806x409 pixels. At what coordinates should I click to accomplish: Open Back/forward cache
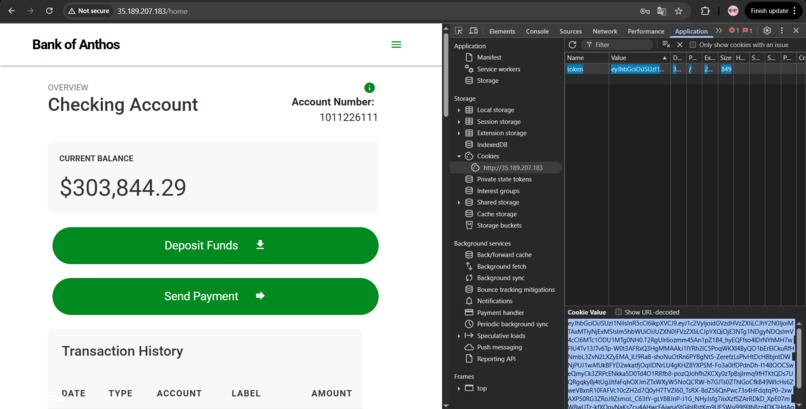(x=504, y=255)
